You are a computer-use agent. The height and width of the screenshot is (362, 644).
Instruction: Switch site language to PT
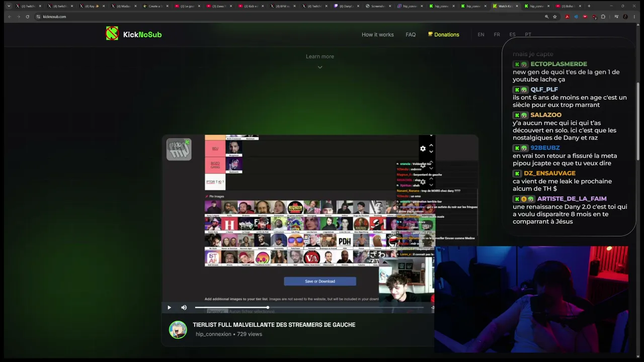point(528,35)
